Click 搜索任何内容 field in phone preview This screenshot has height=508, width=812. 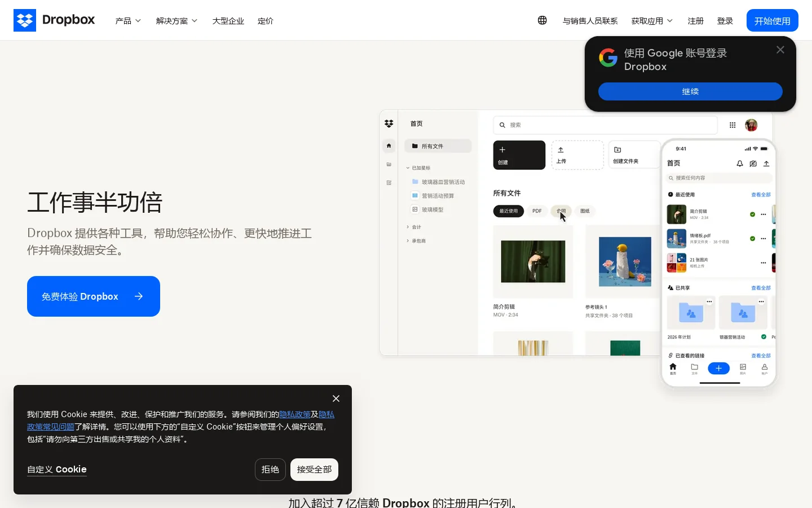[x=720, y=178]
